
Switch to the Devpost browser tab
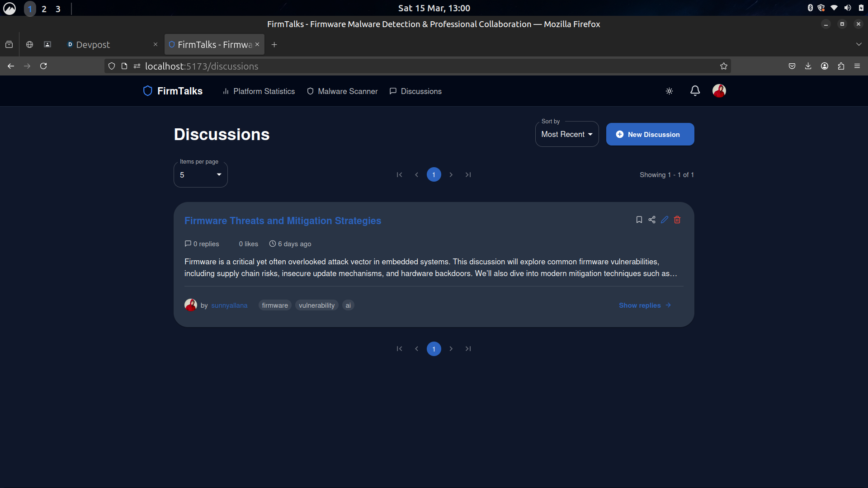[x=93, y=44]
